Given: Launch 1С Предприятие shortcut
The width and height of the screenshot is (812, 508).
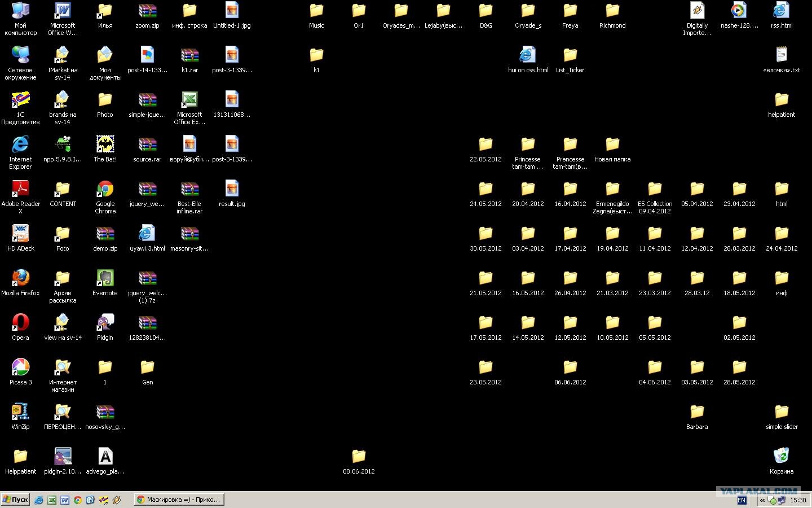Looking at the screenshot, I should click(x=20, y=108).
